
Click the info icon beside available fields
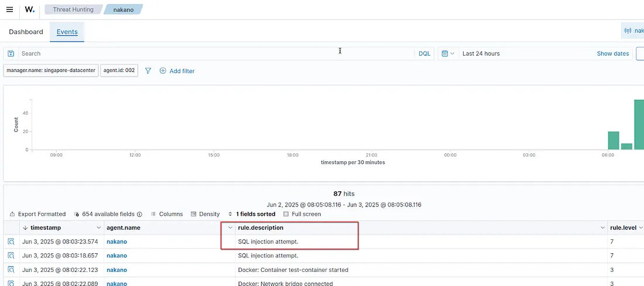click(x=77, y=214)
